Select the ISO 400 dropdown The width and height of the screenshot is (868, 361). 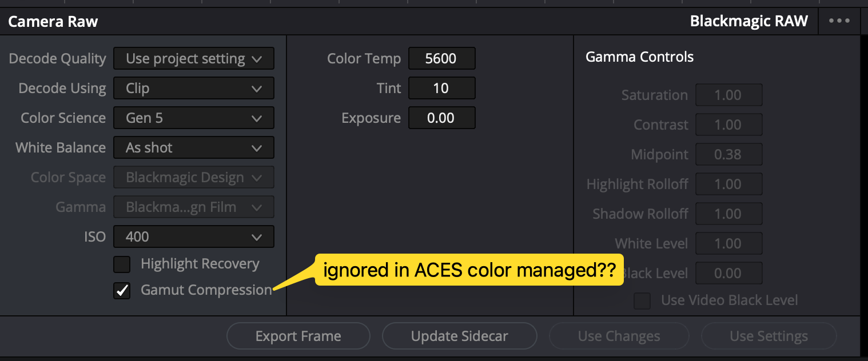pos(193,237)
